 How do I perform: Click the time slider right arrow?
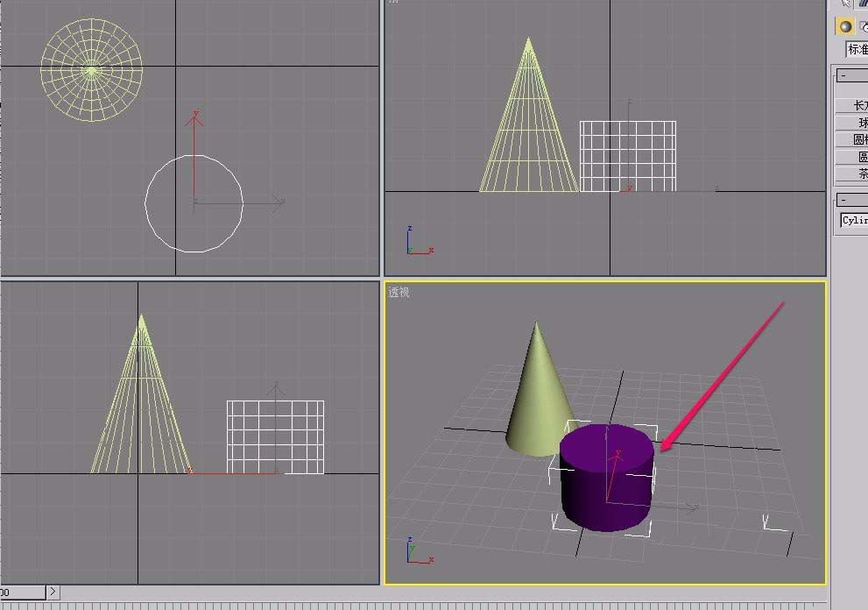[53, 593]
